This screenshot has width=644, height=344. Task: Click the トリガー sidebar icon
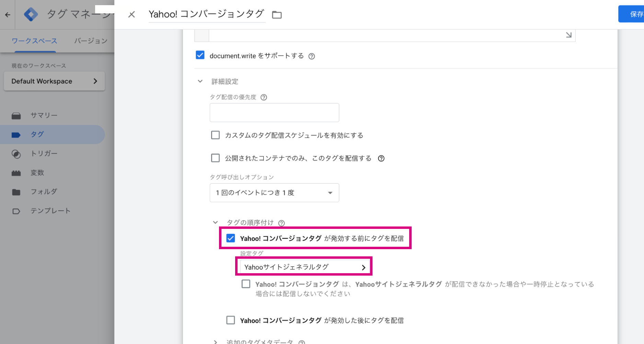16,154
